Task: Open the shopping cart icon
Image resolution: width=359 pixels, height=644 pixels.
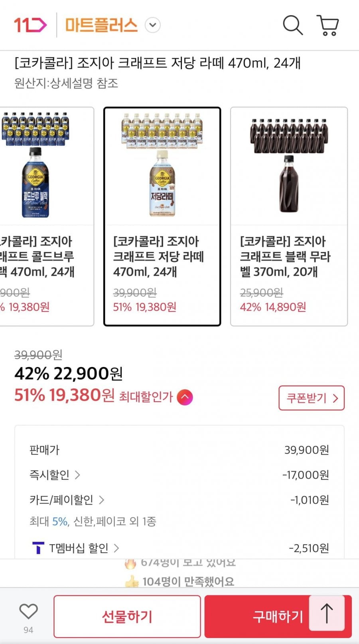Action: [x=328, y=25]
